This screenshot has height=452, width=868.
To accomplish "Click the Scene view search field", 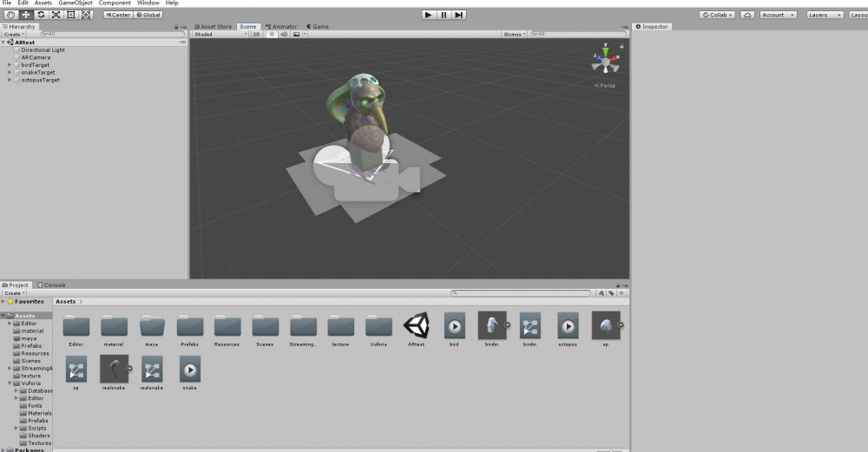I will pyautogui.click(x=578, y=35).
